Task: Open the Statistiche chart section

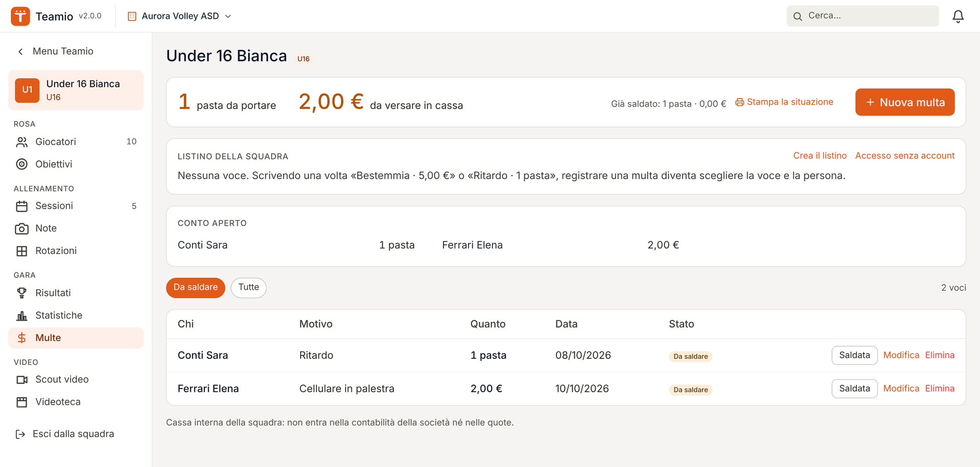Action: (x=76, y=315)
